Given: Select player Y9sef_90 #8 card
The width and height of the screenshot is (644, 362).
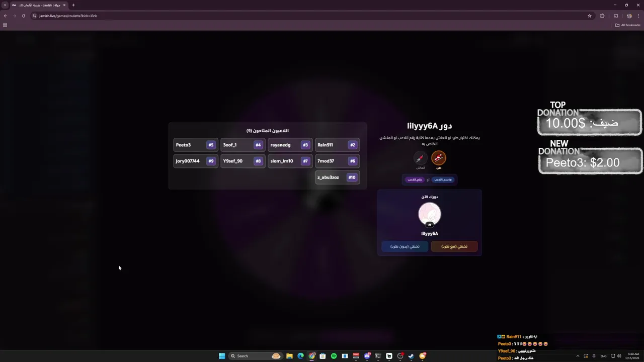Looking at the screenshot, I should pos(243,161).
